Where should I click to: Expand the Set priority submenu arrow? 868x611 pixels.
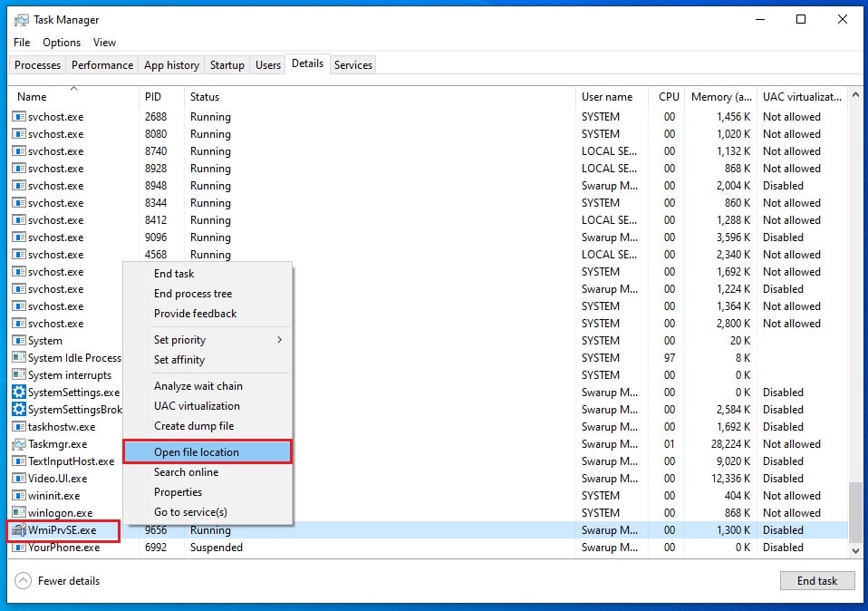pos(280,340)
